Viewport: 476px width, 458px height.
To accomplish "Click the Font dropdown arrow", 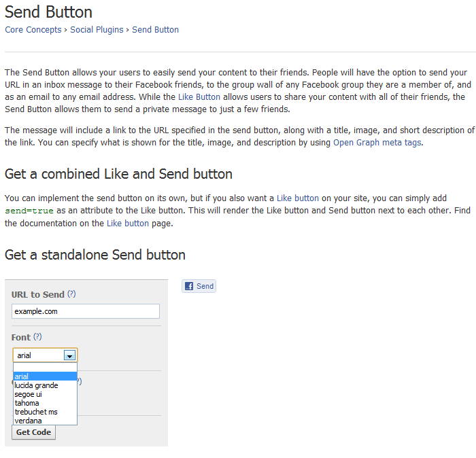I will pyautogui.click(x=69, y=355).
